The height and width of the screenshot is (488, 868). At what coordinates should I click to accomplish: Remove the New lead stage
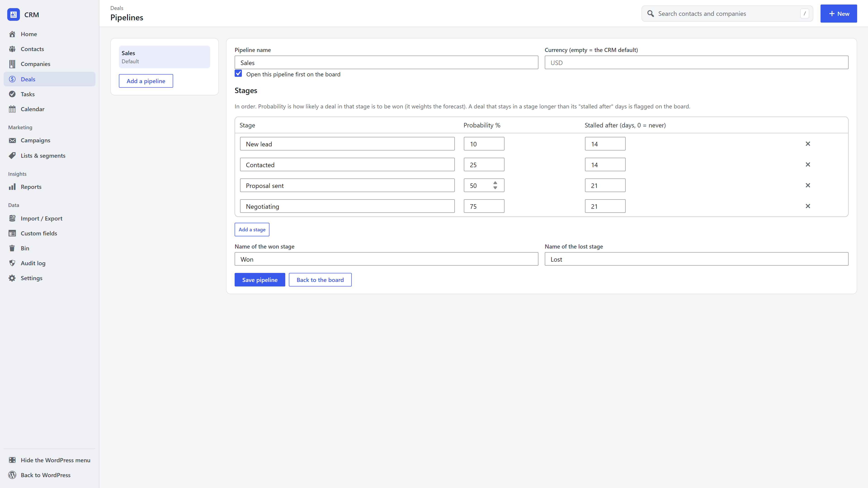(808, 144)
